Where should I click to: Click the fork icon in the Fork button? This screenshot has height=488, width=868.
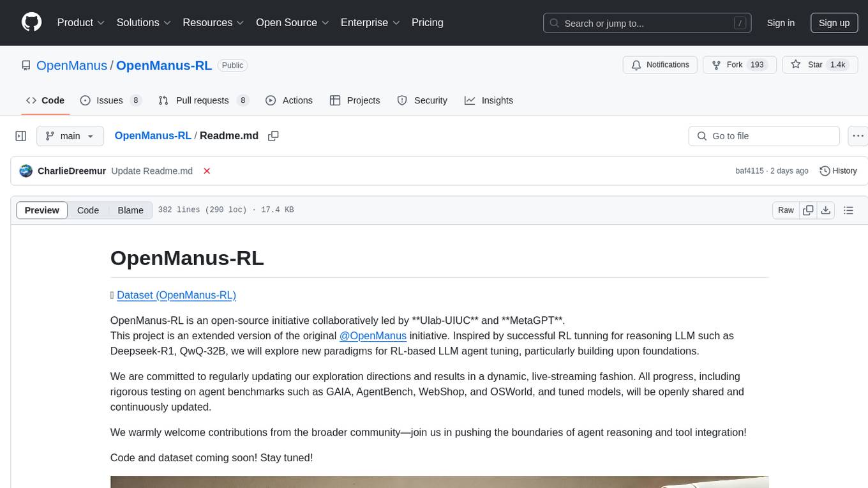click(x=715, y=65)
